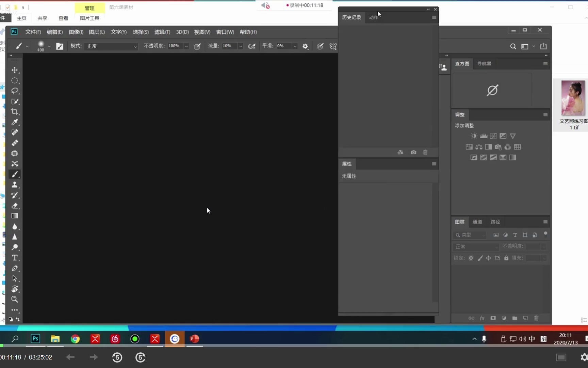Open the tool preset picker arrow
Screen dimensions: 588x368
tap(27, 46)
